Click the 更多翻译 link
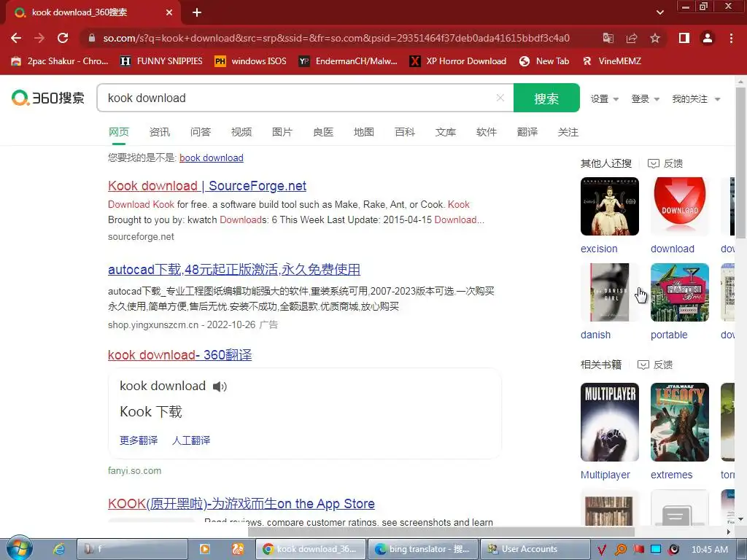The height and width of the screenshot is (560, 747). [139, 440]
